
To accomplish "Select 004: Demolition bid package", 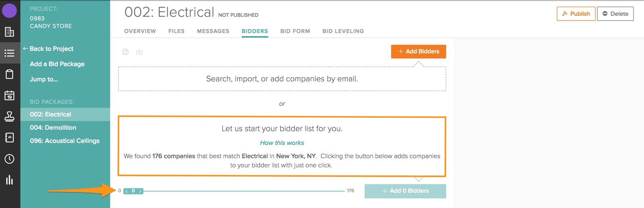I will [53, 128].
